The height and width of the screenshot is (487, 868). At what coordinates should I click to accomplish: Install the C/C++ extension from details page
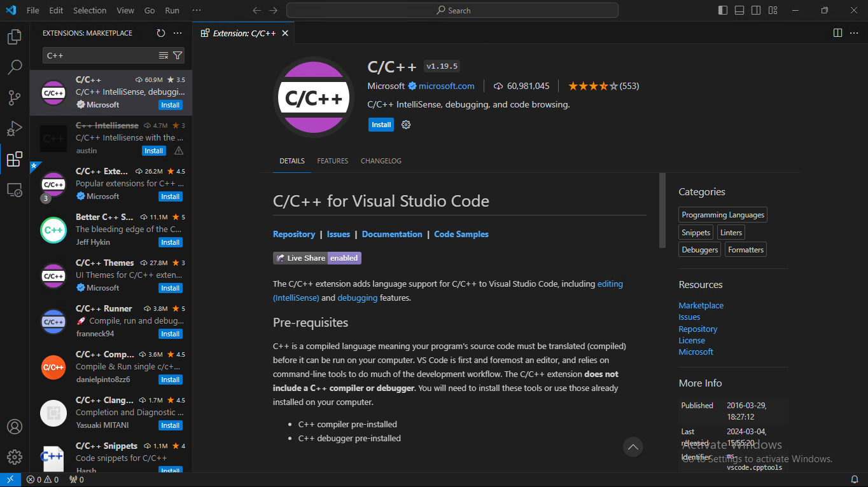(x=381, y=125)
